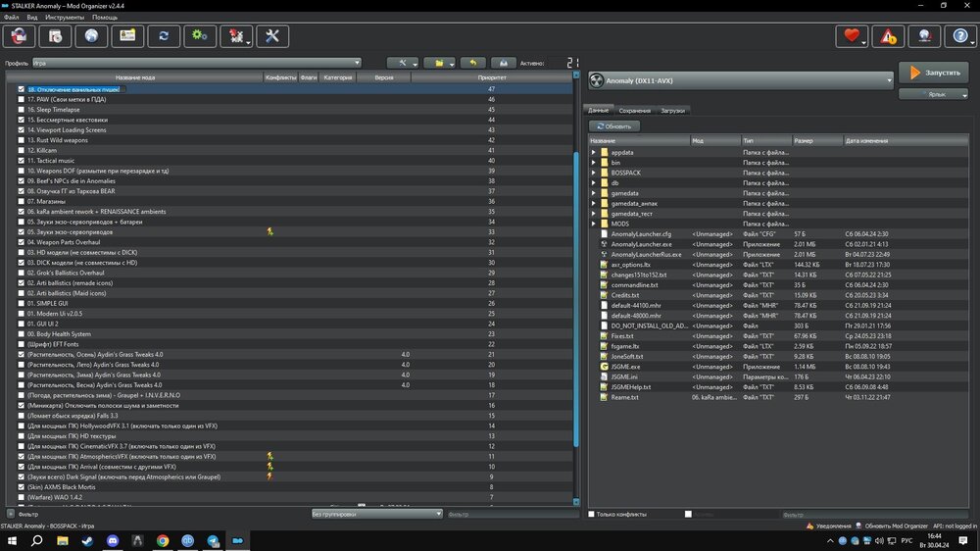
Task: Click the Обновить refresh button
Action: [x=614, y=126]
